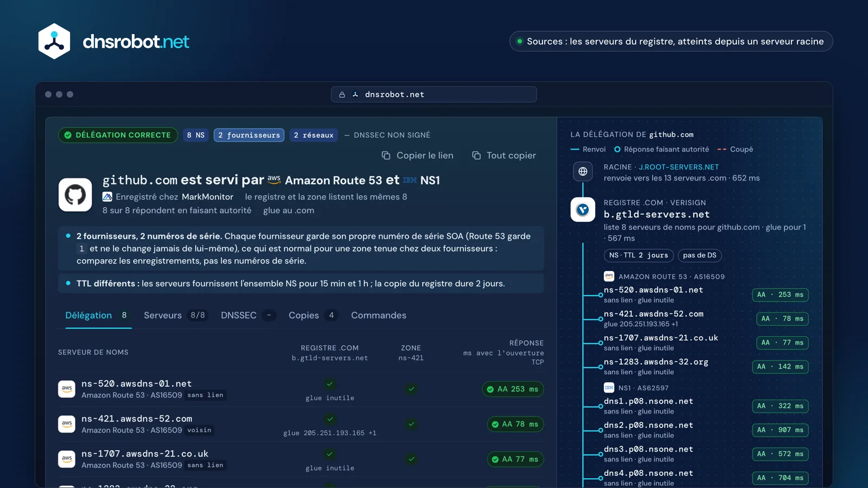
Task: Switch to the DNSSEC tab
Action: 248,316
